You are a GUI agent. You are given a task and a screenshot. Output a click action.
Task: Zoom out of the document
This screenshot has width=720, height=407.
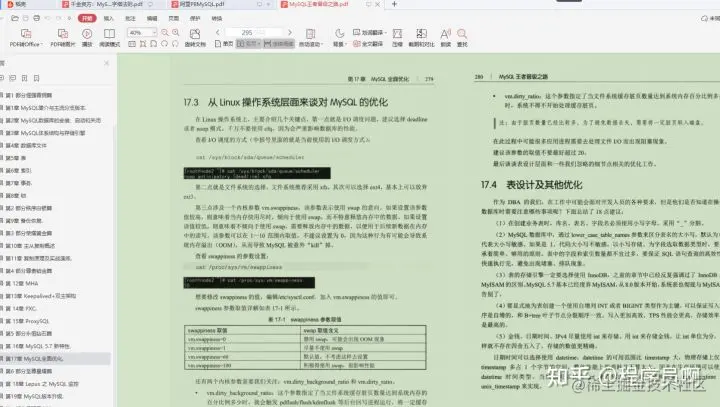(x=165, y=33)
